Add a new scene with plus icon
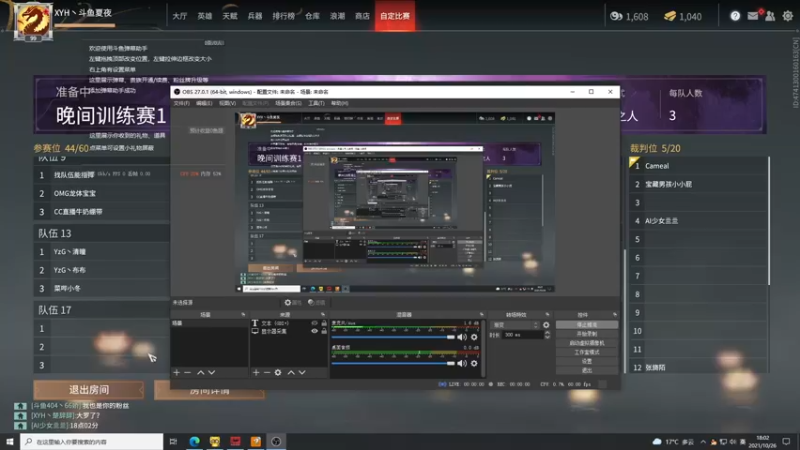Screen dimensions: 800x450 click(x=177, y=372)
